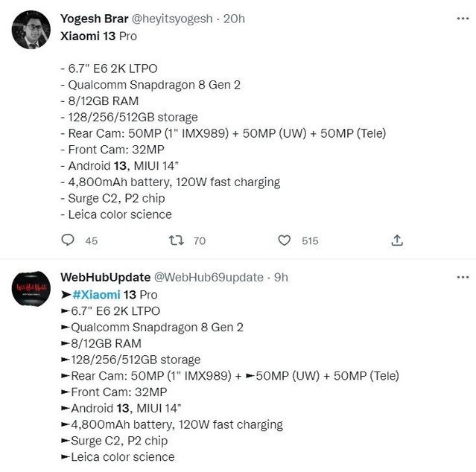This screenshot has width=476, height=472.
Task: Retweet Yogesh Brar's Xiaomi 13 Pro tweet
Action: [x=177, y=240]
